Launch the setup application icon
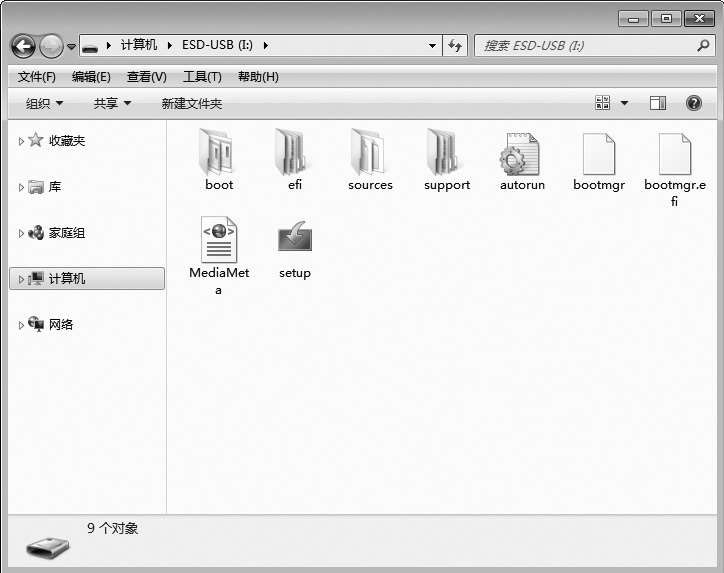The image size is (724, 573). click(x=294, y=240)
